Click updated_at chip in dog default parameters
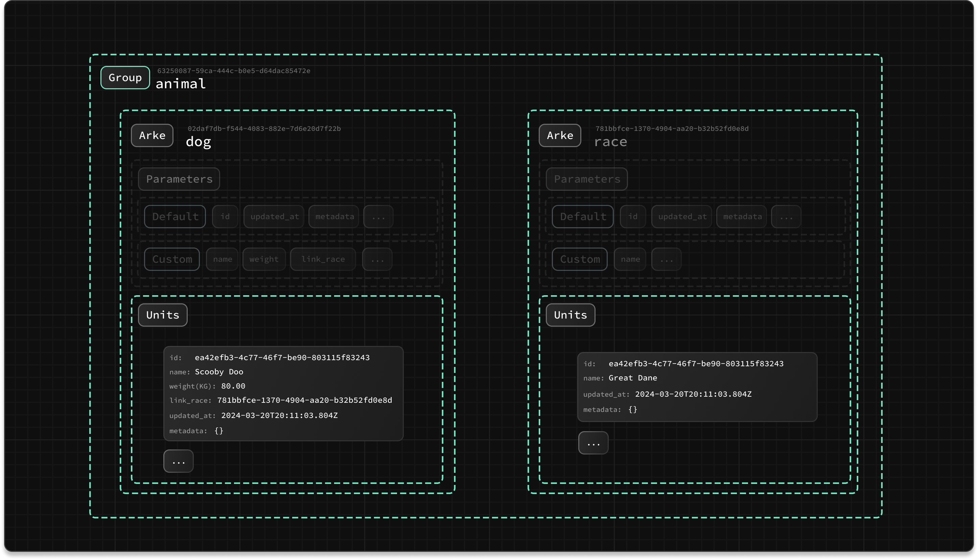Screen dimensions: 978x560 [274, 216]
